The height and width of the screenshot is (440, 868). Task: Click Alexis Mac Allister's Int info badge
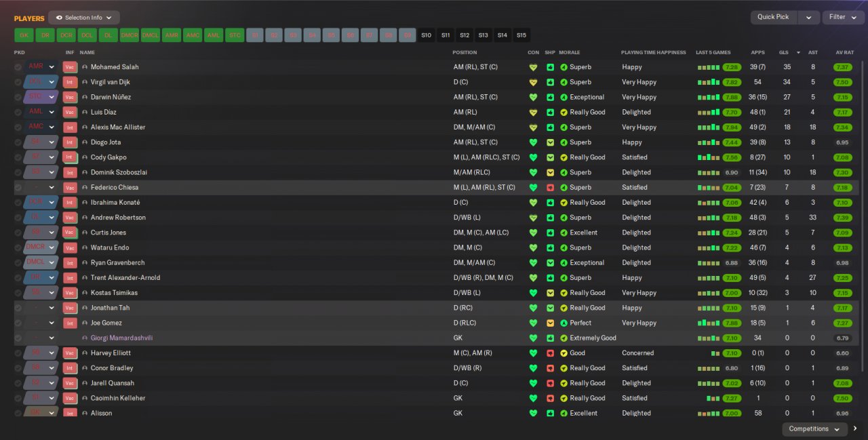pyautogui.click(x=70, y=127)
